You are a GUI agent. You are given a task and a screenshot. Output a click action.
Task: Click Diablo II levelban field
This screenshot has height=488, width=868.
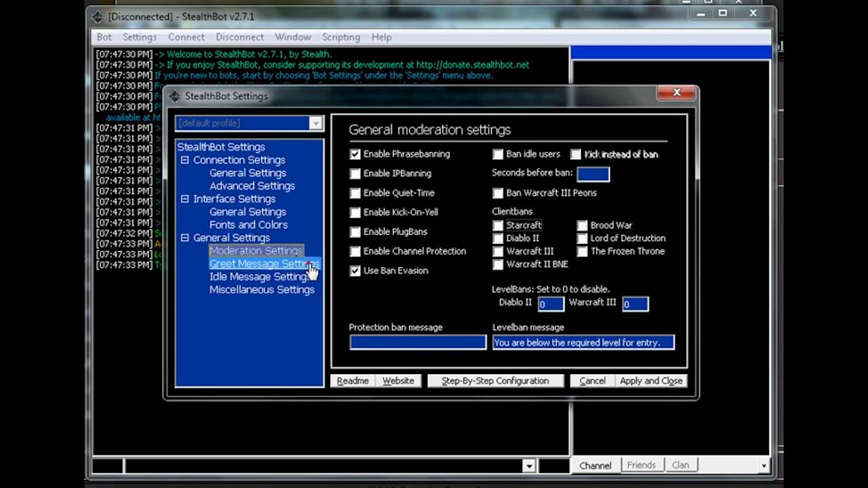tap(551, 304)
